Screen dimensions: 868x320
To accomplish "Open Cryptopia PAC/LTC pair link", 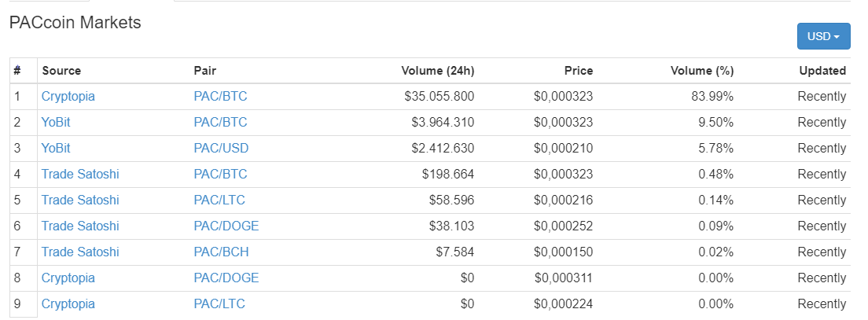I will [219, 304].
